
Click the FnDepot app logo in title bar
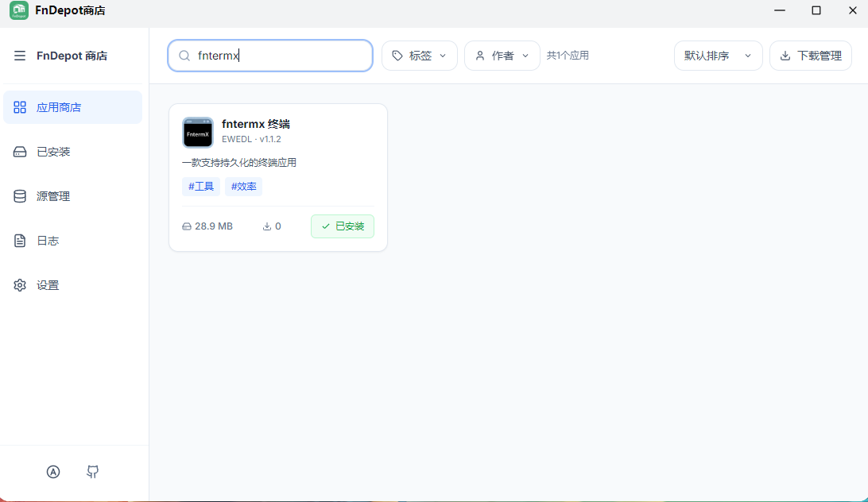[x=19, y=10]
